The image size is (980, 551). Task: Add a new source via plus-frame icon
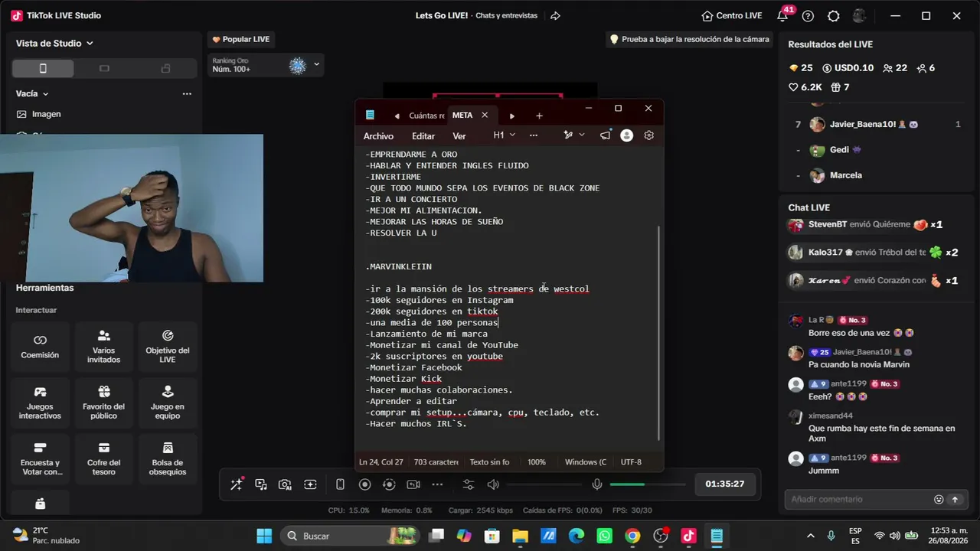point(310,484)
